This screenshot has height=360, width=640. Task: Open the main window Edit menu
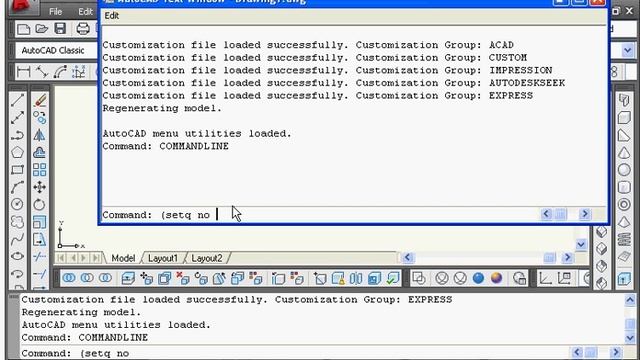click(85, 11)
